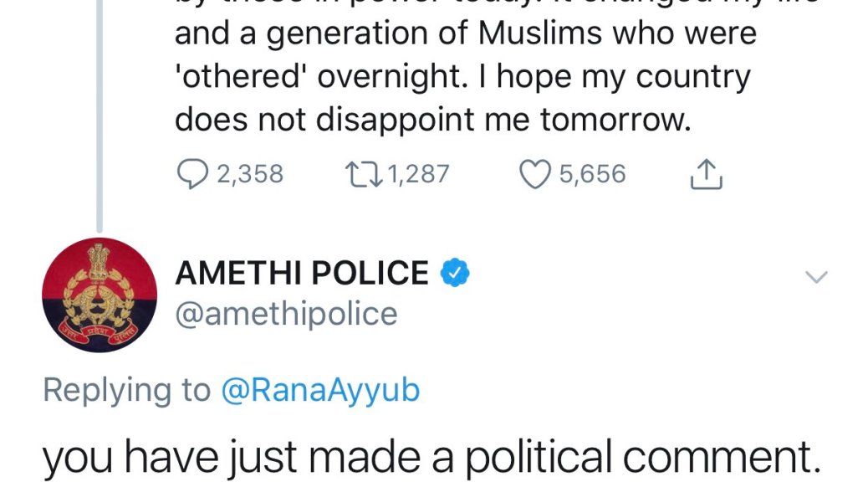Image resolution: width=868 pixels, height=482 pixels.
Task: Click the "generation of Muslims" text line
Action: tap(465, 34)
